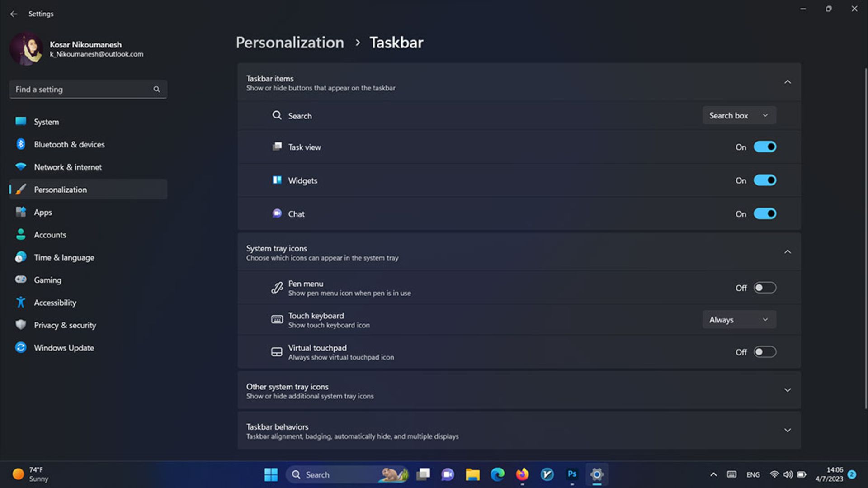Open the Search box dropdown

pyautogui.click(x=739, y=115)
